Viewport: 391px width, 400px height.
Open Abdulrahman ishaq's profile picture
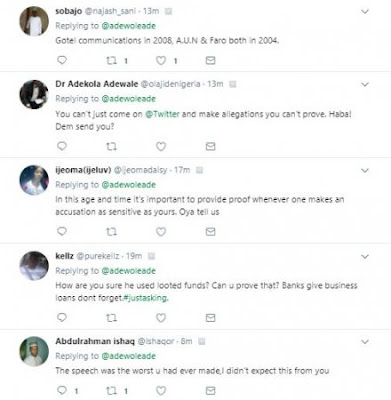pos(34,351)
